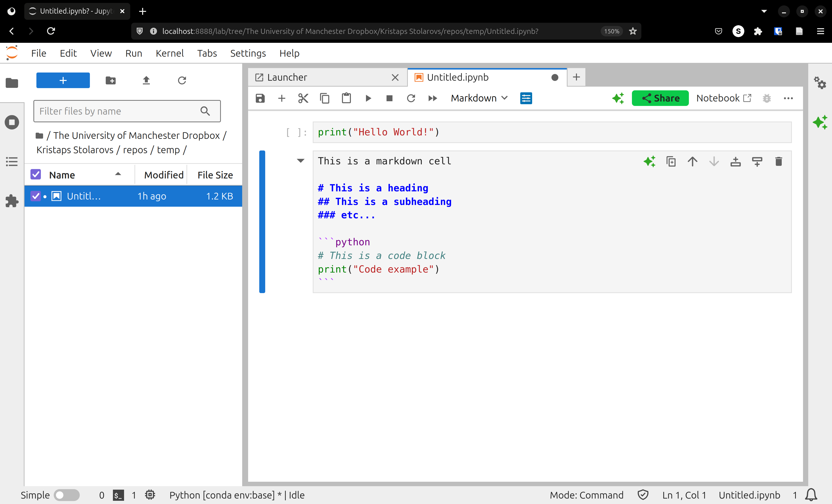Screen dimensions: 832x504
Task: Open the File Browser sidebar folder icon
Action: pyautogui.click(x=12, y=83)
